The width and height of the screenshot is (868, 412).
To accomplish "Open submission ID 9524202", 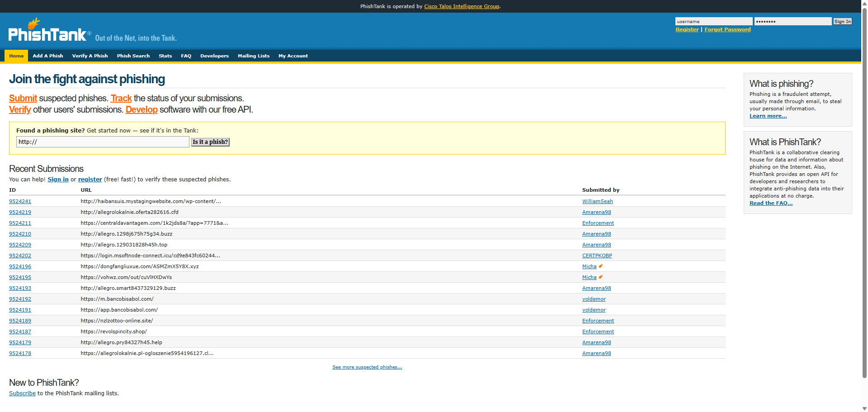I will [20, 256].
